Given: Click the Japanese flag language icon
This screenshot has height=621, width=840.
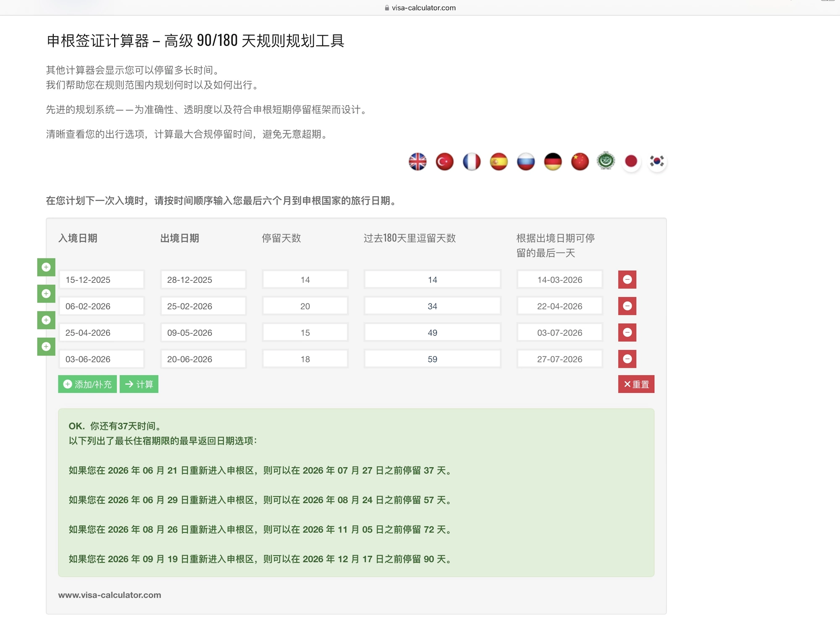Looking at the screenshot, I should click(631, 162).
